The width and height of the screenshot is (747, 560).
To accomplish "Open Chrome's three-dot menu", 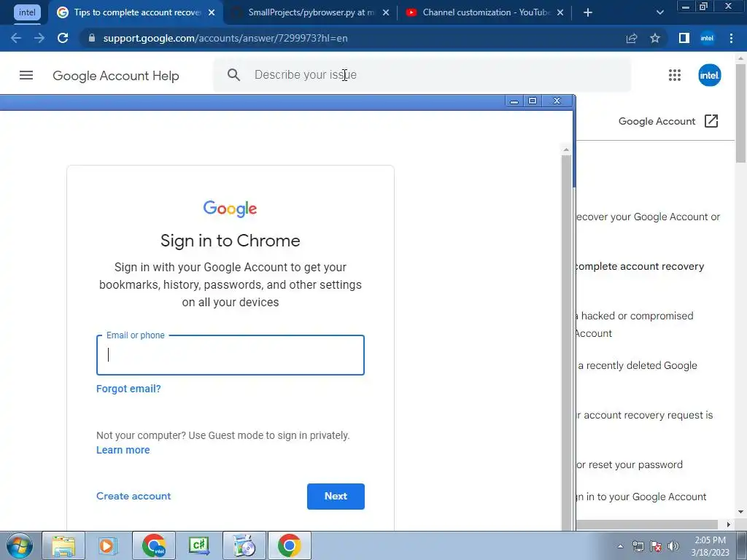I will [x=731, y=38].
